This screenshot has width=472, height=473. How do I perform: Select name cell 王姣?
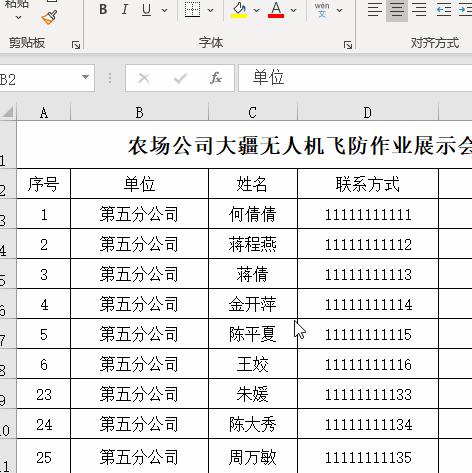point(253,364)
